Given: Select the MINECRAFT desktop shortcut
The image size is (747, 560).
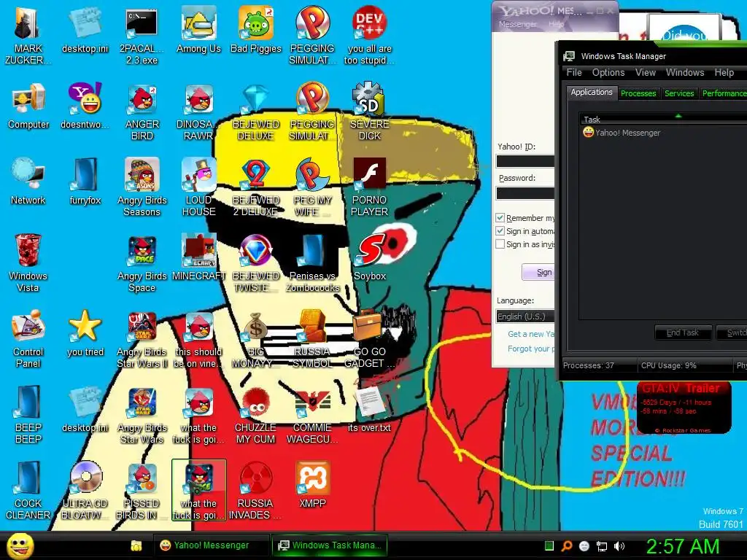Looking at the screenshot, I should [198, 257].
